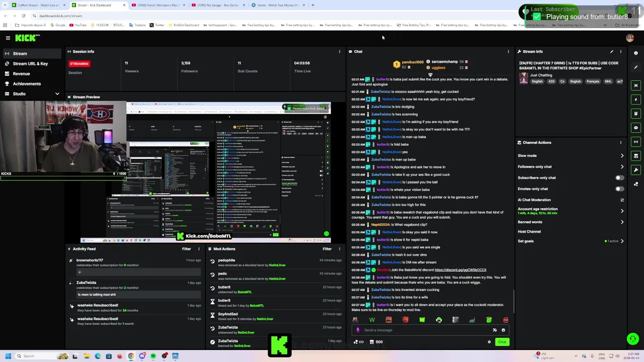Open emoji picker in message box
The height and width of the screenshot is (362, 644).
503,330
